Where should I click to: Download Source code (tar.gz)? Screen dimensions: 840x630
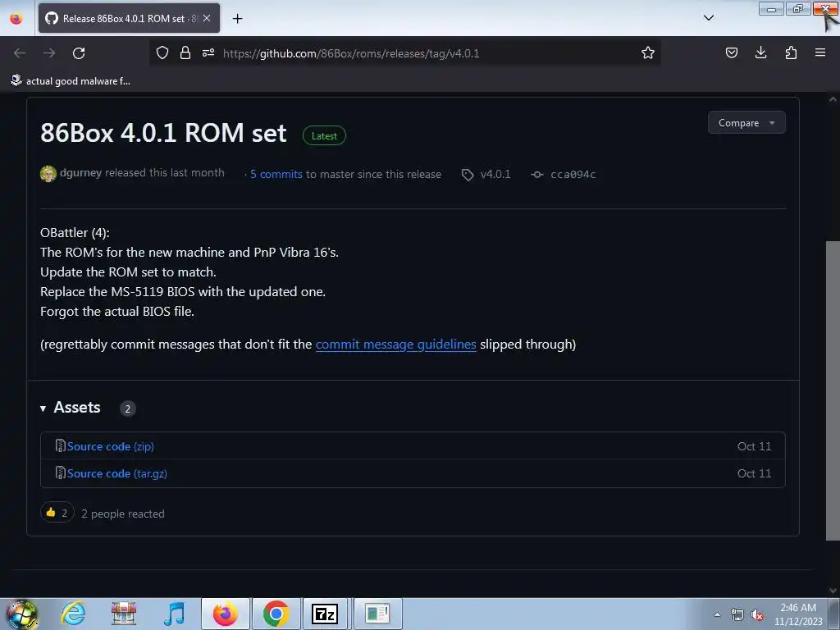pos(116,473)
